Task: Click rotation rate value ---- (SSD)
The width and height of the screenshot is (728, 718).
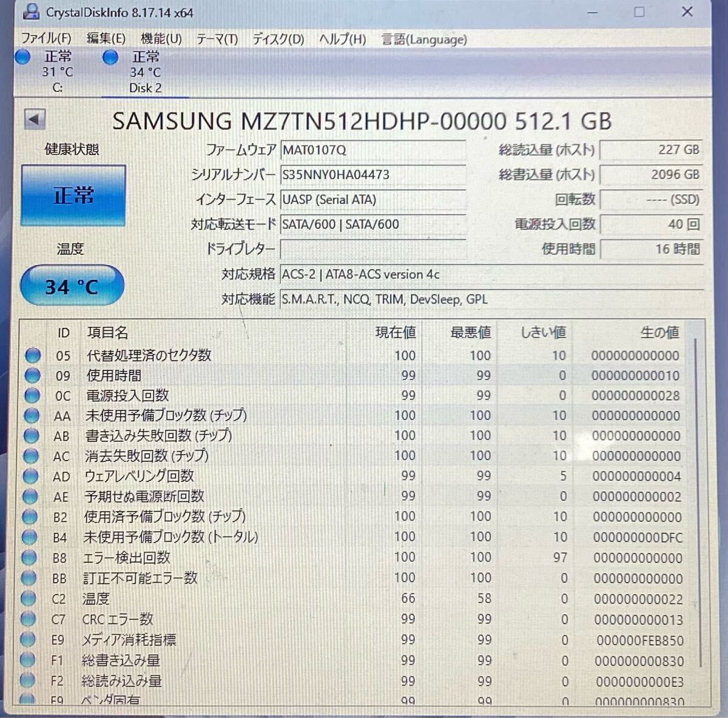Action: click(651, 199)
